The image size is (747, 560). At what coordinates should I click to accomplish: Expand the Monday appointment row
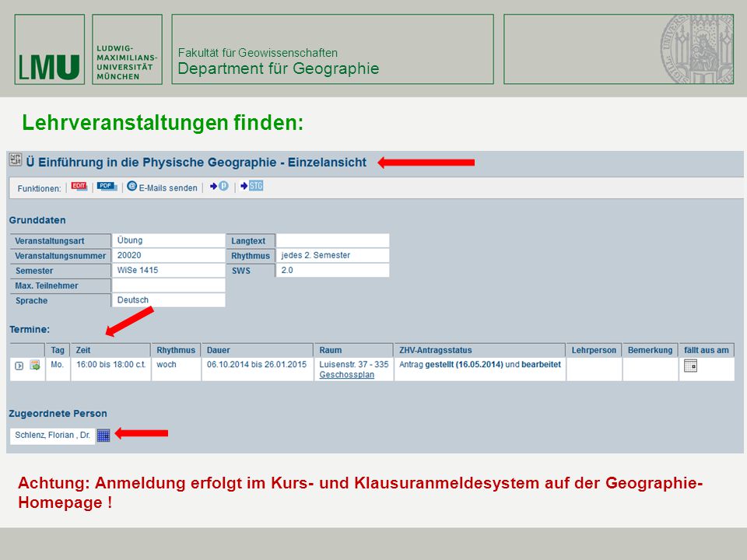point(19,366)
